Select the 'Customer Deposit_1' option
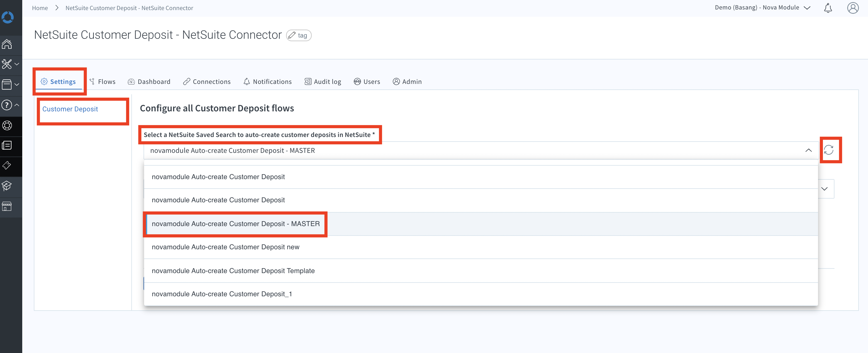868x353 pixels. [481, 294]
